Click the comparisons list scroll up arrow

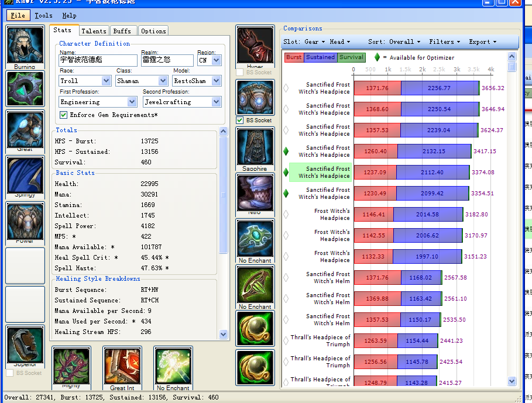512,56
